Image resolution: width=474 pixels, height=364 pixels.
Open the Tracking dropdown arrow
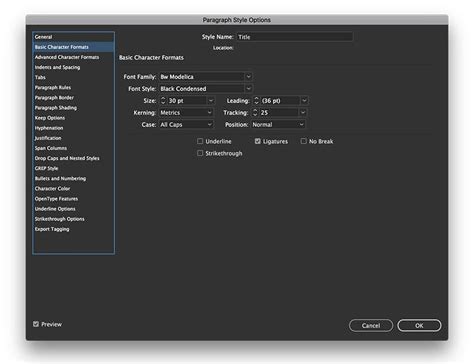[x=303, y=113]
